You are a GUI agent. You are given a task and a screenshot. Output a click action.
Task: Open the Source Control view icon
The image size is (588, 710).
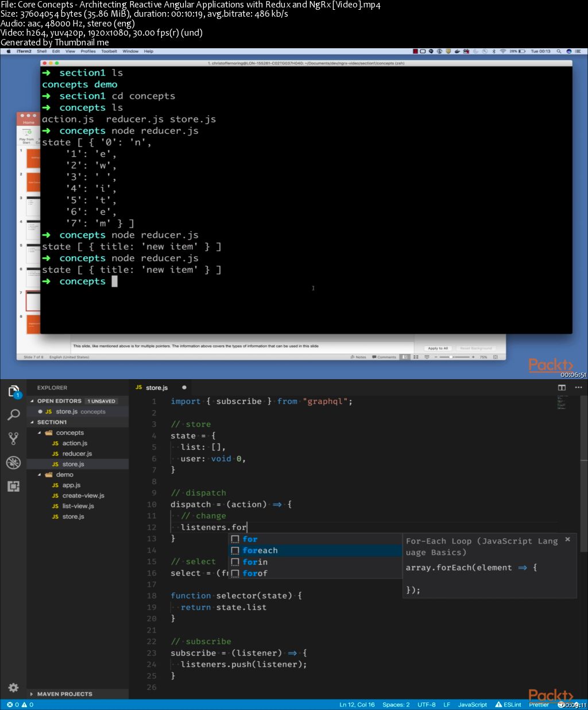click(13, 439)
